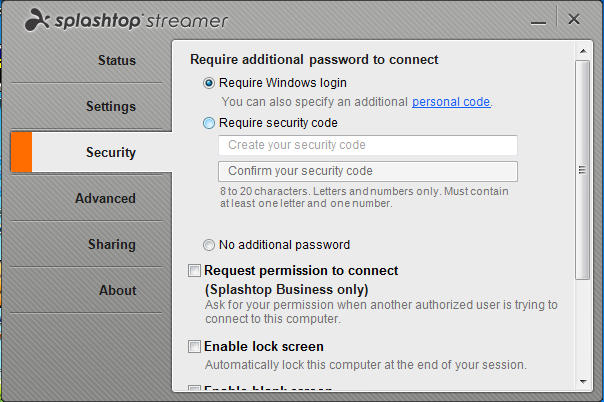
Task: Open the personal code link
Action: pyautogui.click(x=451, y=102)
